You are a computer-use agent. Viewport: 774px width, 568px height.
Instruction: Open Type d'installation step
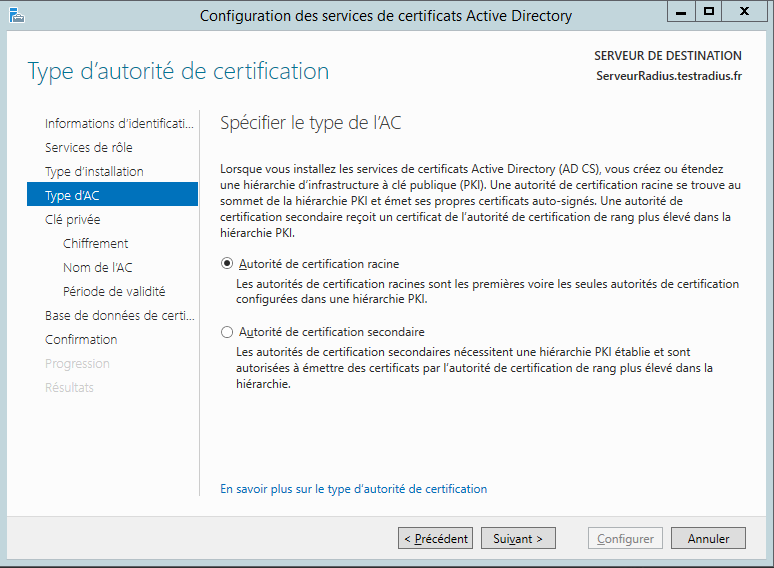[x=94, y=171]
